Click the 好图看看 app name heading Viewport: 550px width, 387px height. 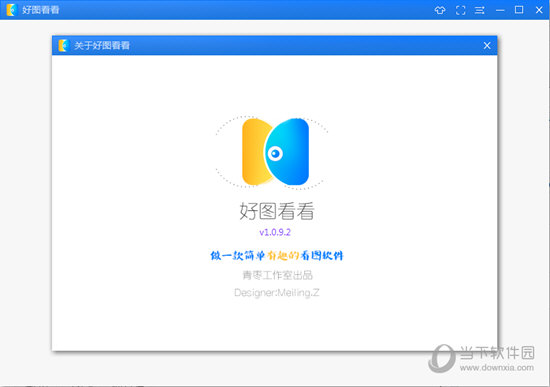click(x=277, y=211)
